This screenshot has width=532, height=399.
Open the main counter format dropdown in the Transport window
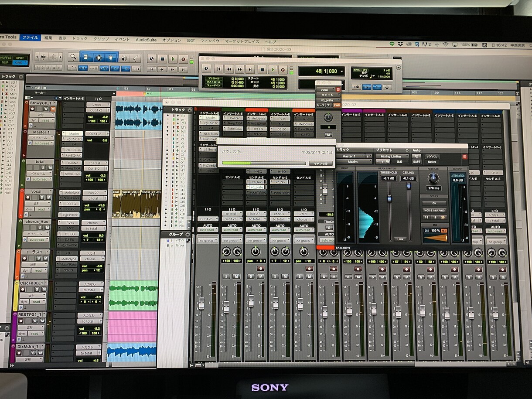coord(341,71)
